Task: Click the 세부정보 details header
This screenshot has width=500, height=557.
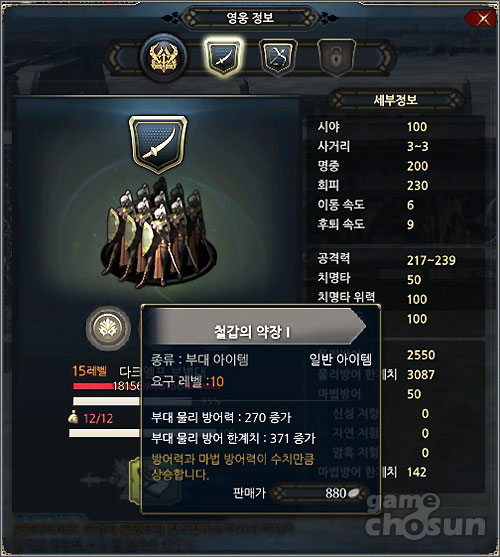Action: 395,100
